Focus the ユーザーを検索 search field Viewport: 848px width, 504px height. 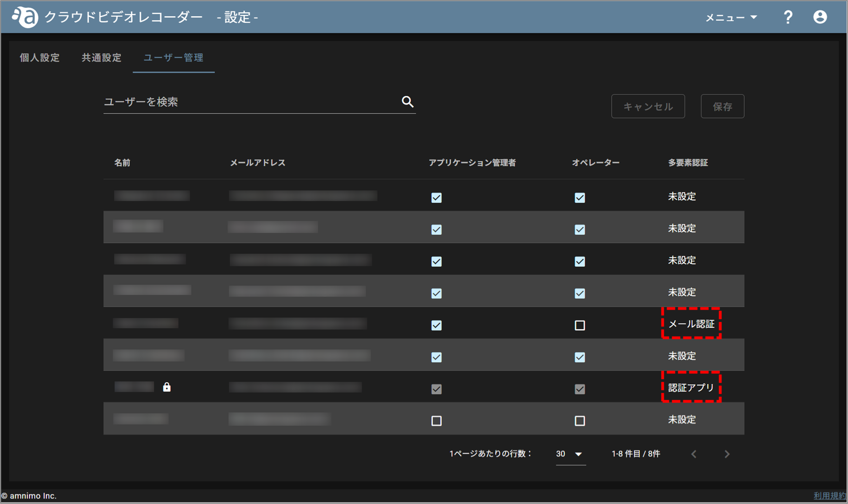251,102
